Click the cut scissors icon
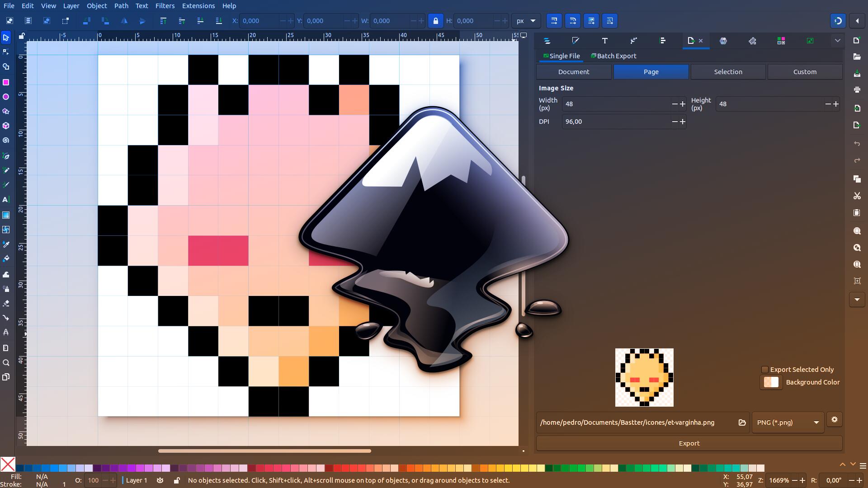This screenshot has height=488, width=868. [857, 196]
